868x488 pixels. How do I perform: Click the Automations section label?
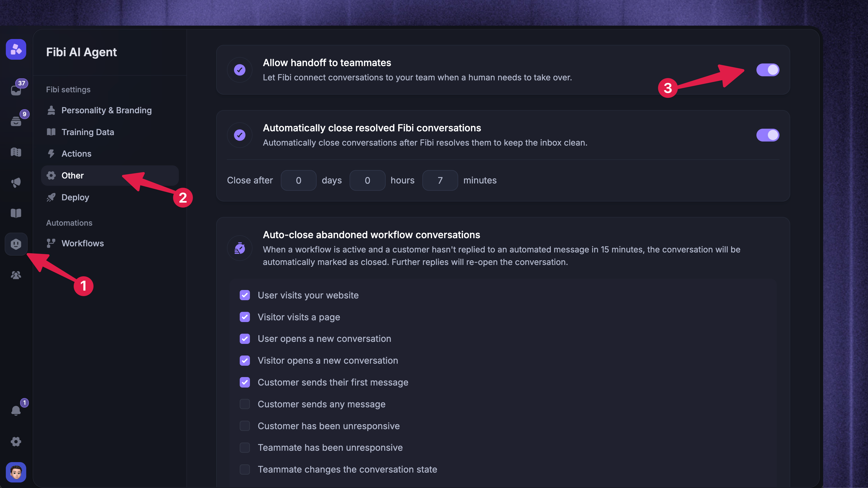(x=69, y=223)
